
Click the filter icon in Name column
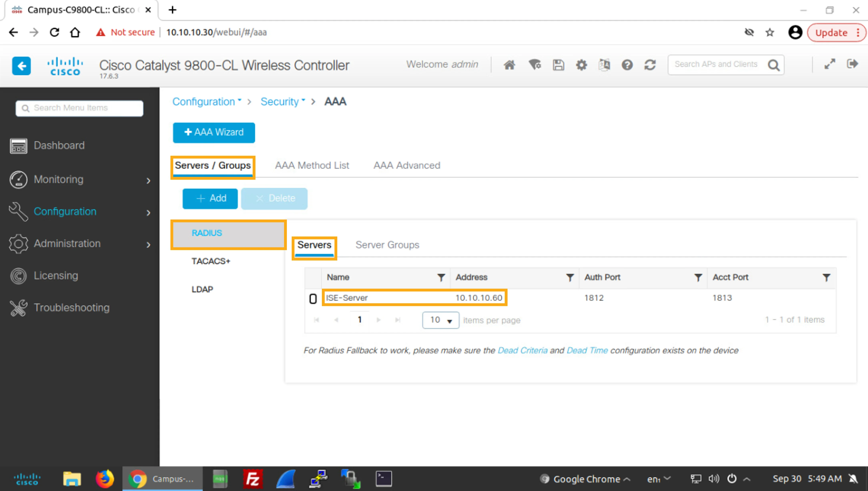pos(441,277)
